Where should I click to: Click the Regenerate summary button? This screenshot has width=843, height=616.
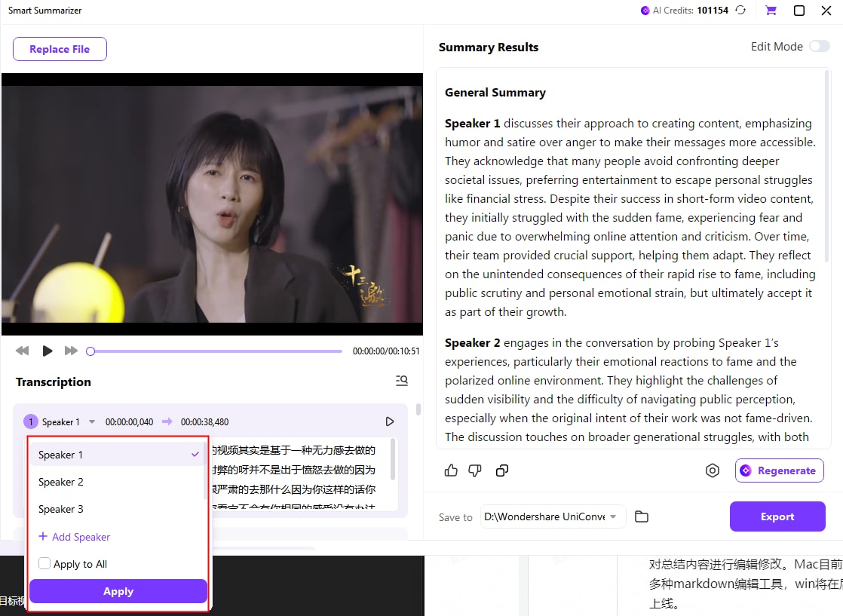[779, 470]
